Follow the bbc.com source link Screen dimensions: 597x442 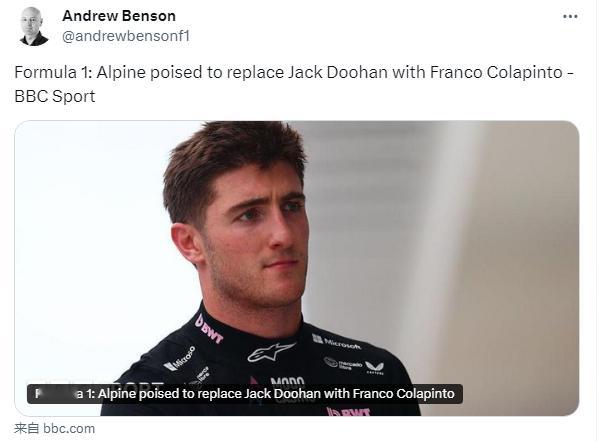pos(54,428)
